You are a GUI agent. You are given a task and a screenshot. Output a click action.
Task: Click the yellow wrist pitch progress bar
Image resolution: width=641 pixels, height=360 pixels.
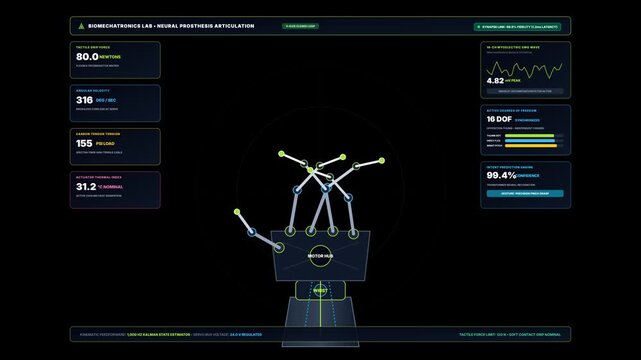click(x=531, y=145)
